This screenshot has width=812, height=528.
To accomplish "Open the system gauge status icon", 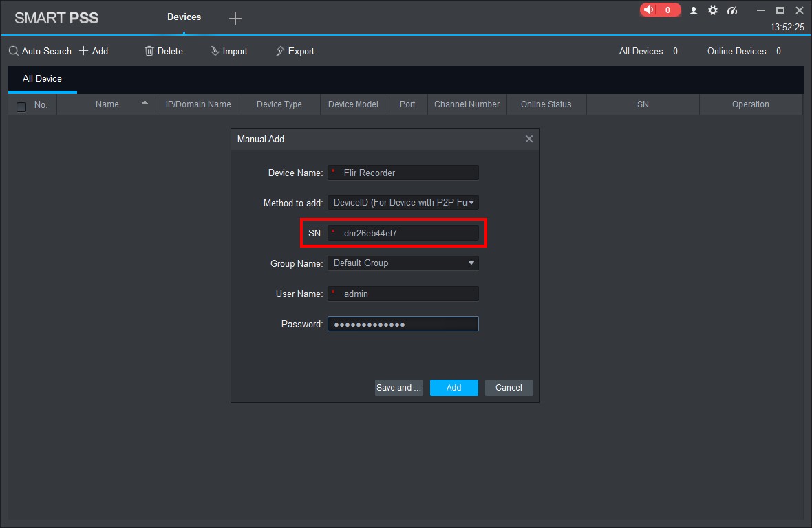I will (732, 10).
